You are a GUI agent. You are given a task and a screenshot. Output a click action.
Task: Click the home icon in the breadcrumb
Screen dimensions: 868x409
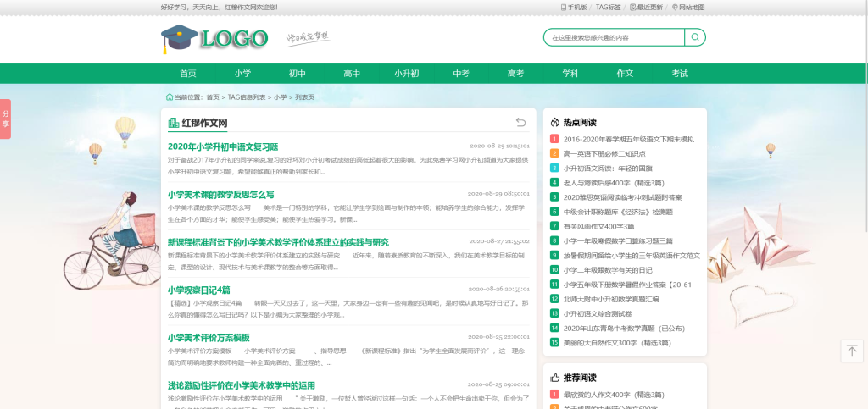pos(169,97)
